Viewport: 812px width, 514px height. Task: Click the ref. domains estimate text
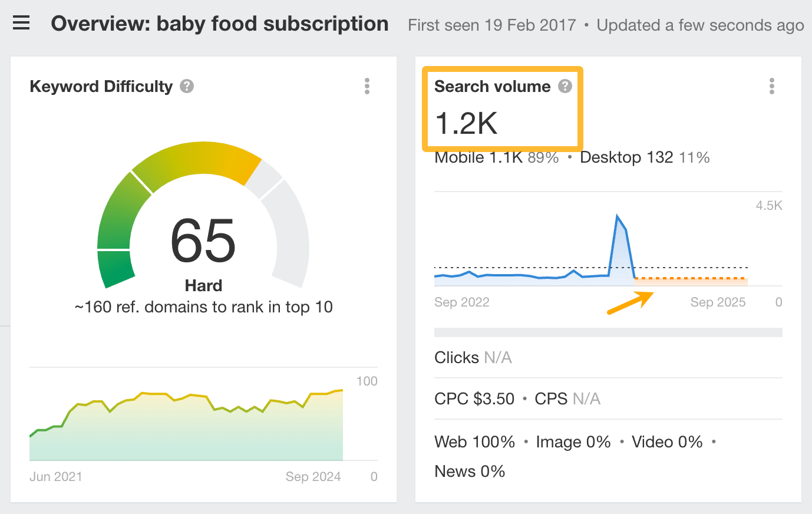tap(203, 307)
